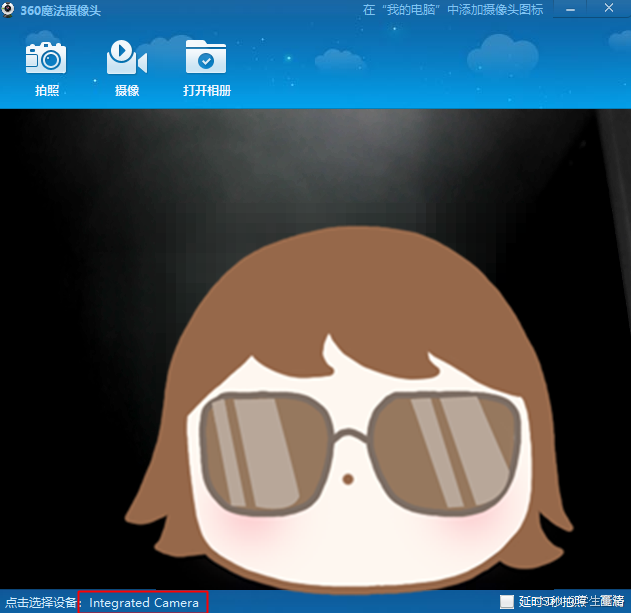Image resolution: width=631 pixels, height=613 pixels.
Task: Toggle the delayed capture checkbox
Action: (507, 602)
